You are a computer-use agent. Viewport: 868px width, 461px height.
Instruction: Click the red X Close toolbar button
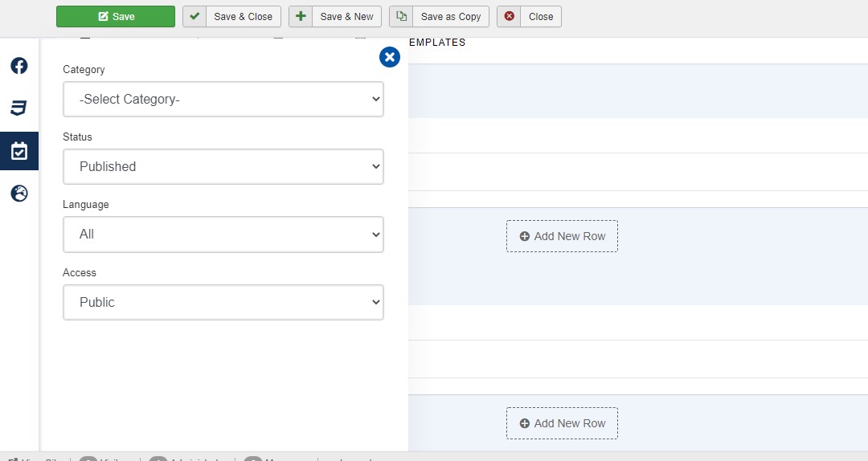click(x=529, y=17)
